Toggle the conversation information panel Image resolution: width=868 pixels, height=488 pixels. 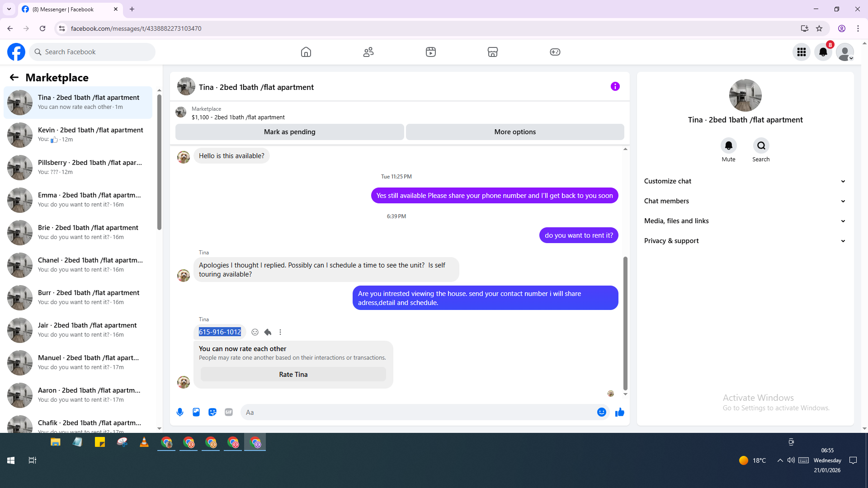pos(615,86)
